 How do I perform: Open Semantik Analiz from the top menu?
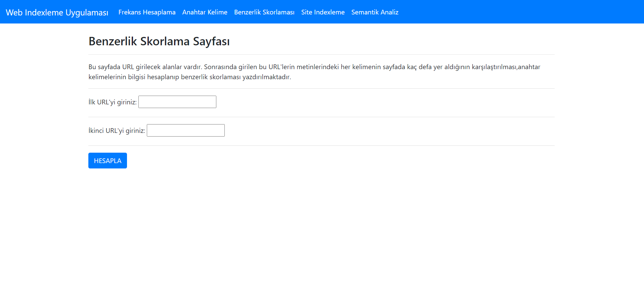[375, 12]
